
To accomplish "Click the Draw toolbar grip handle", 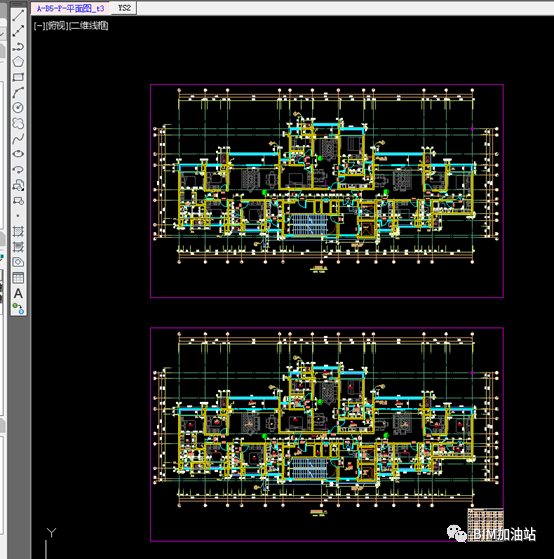I will (x=18, y=5).
